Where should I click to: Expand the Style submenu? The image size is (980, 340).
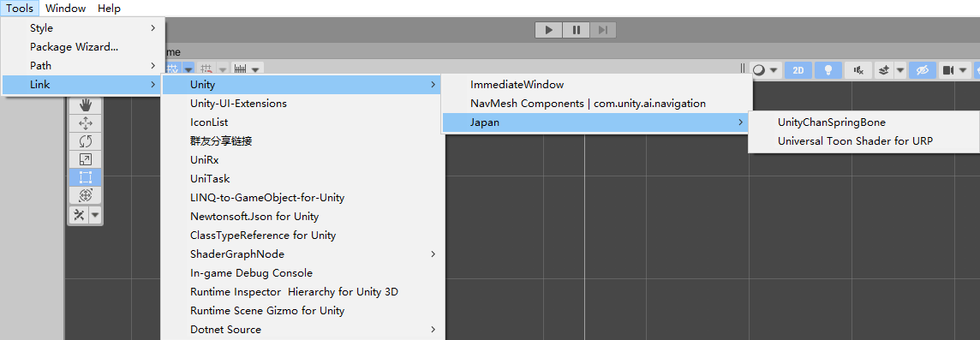pyautogui.click(x=83, y=28)
